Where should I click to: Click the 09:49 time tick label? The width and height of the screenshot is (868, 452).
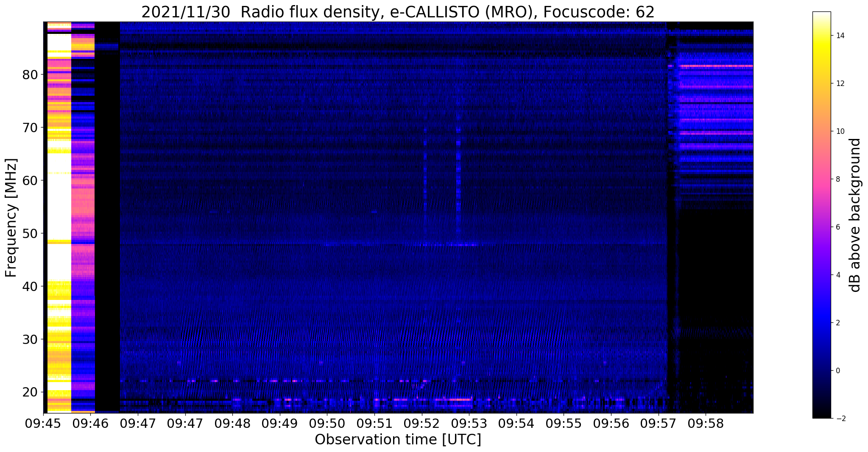(279, 424)
